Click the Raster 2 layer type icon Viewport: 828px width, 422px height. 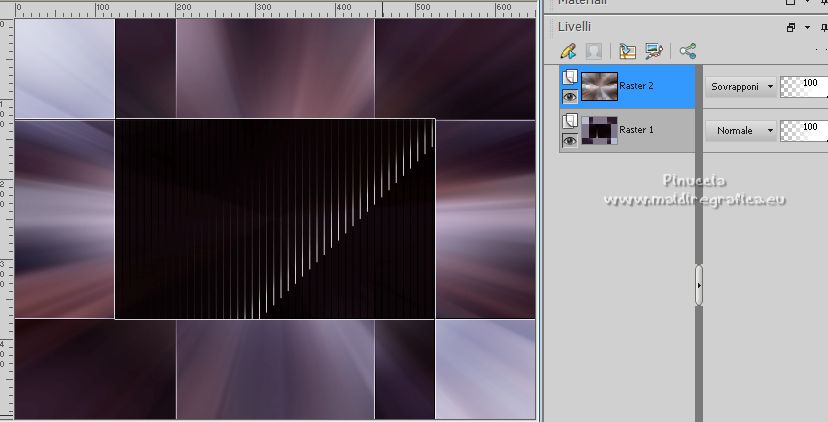[570, 77]
